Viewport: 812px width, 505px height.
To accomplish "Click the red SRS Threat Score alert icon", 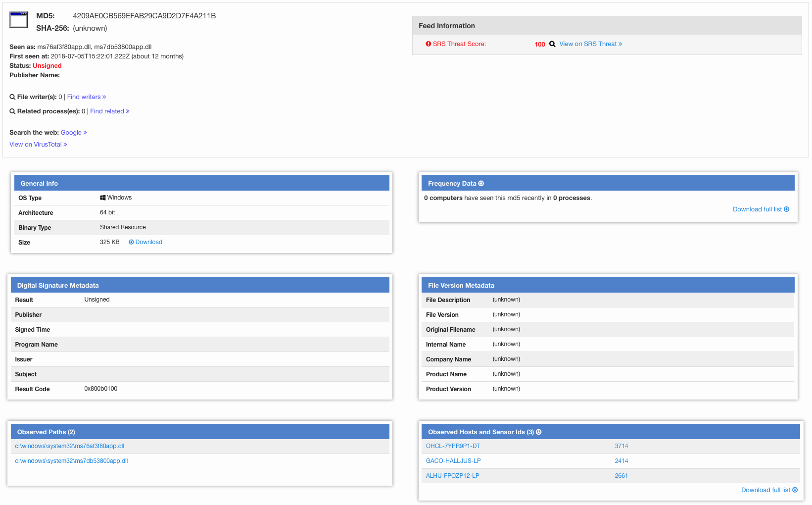I will click(x=428, y=44).
